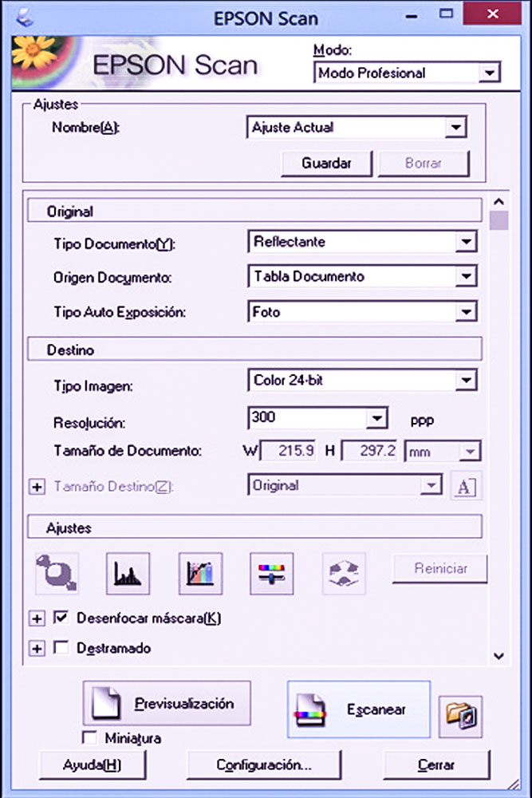Maximize the EPSON Scan window

(x=446, y=14)
